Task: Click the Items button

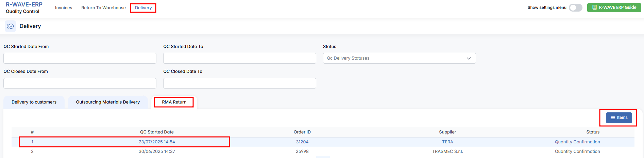Action: (x=618, y=118)
